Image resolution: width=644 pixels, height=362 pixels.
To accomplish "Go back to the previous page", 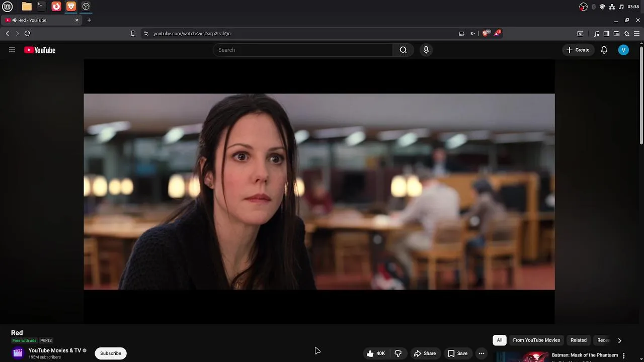I will coord(8,33).
